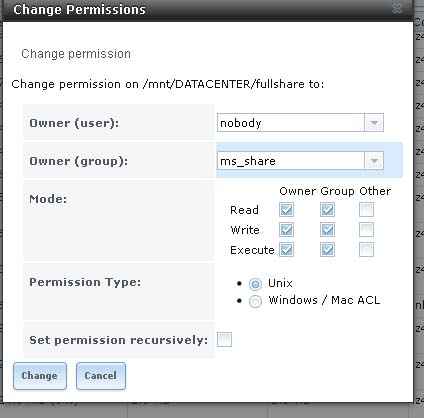Select Windows / Mac ACL permission type
This screenshot has height=418, width=424.
[255, 301]
